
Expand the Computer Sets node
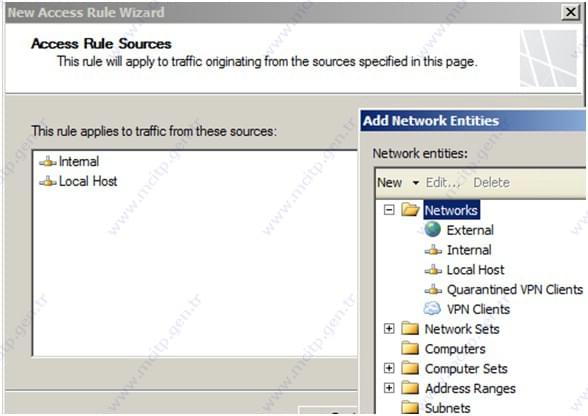pyautogui.click(x=389, y=368)
